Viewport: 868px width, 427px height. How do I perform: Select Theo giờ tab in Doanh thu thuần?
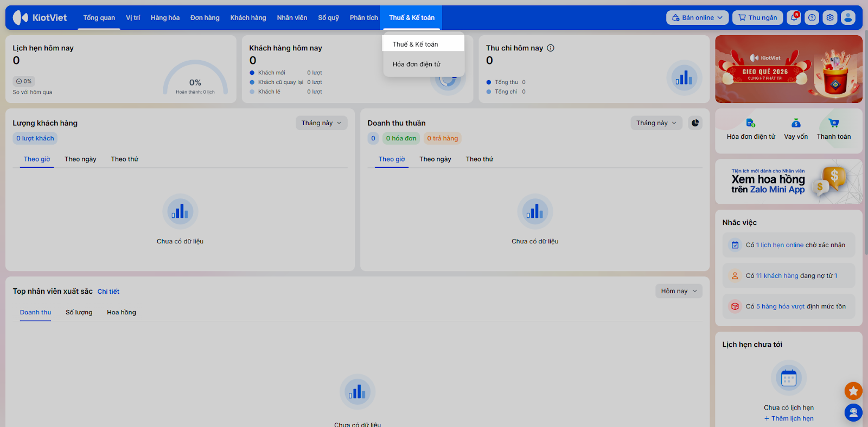(x=392, y=159)
